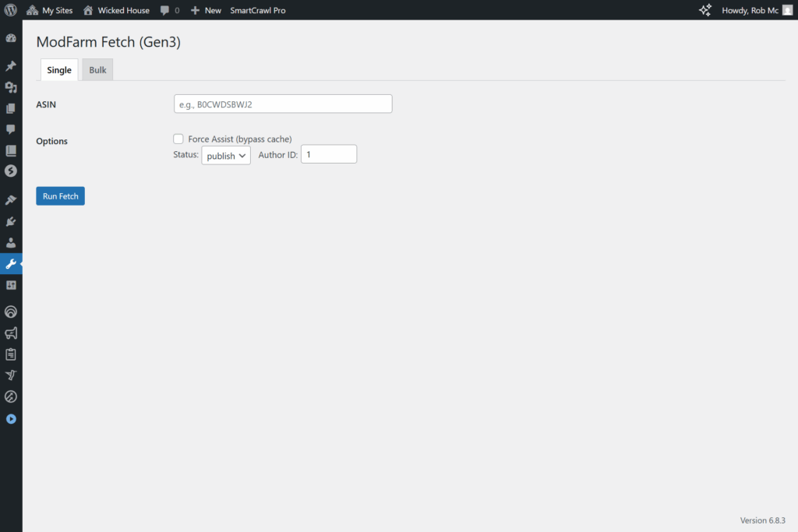Open the Pages icon in sidebar
The width and height of the screenshot is (798, 532).
[11, 108]
